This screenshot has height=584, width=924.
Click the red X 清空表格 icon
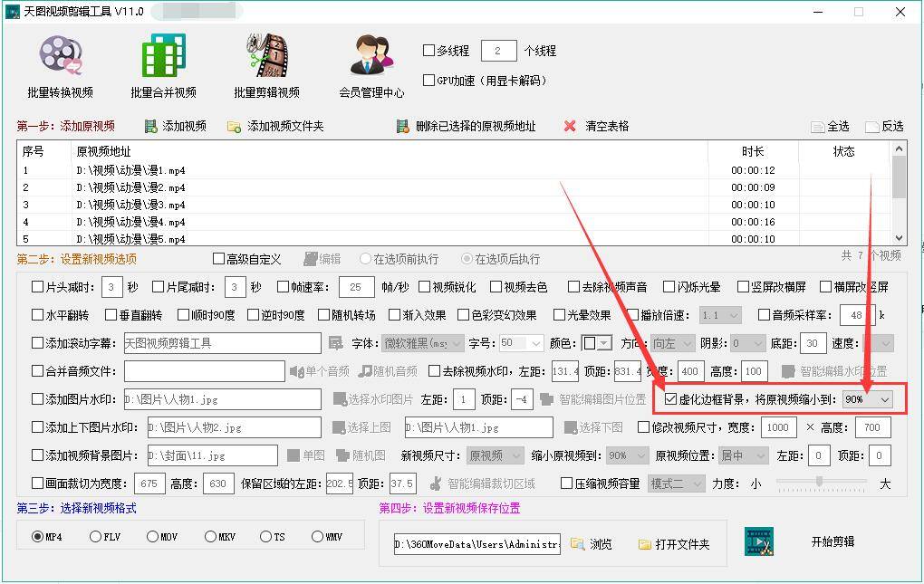(x=569, y=126)
